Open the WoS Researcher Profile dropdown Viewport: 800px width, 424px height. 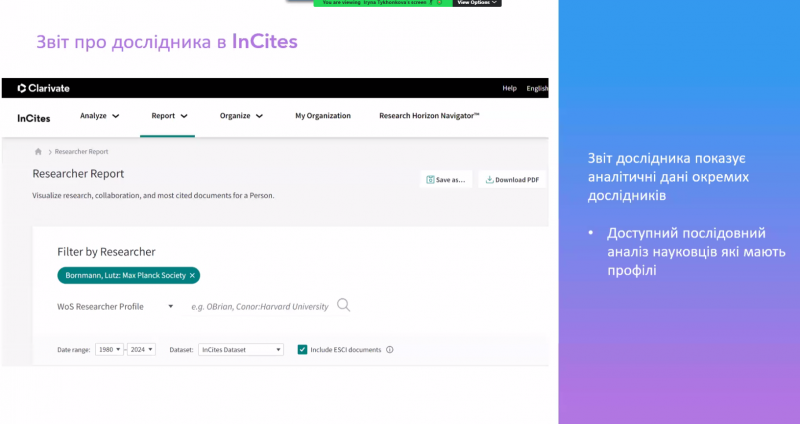point(115,307)
